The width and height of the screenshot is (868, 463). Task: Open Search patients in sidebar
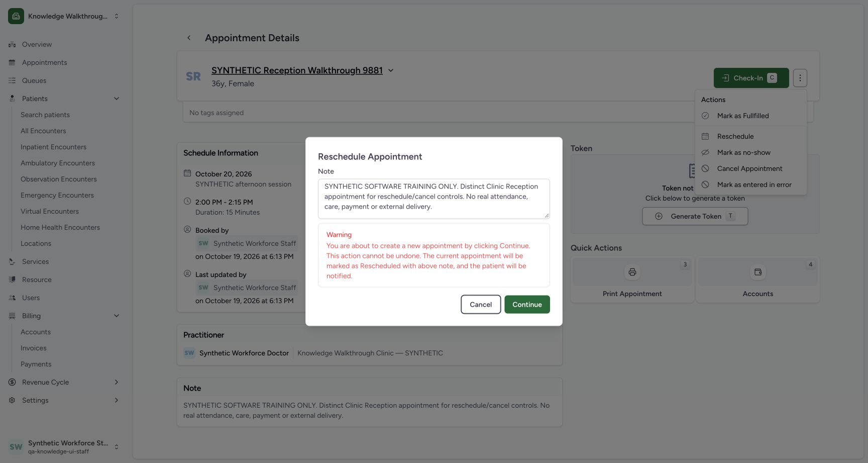(45, 115)
